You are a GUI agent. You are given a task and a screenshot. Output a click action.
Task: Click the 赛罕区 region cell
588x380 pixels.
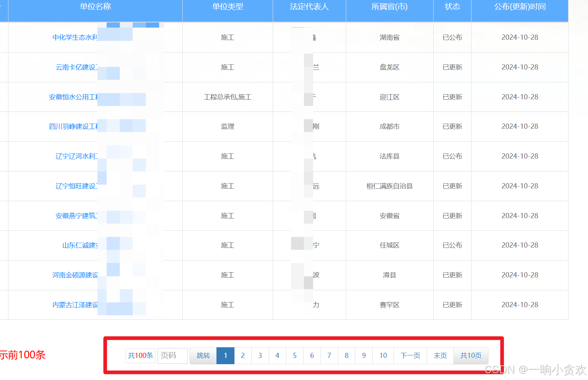tap(390, 305)
